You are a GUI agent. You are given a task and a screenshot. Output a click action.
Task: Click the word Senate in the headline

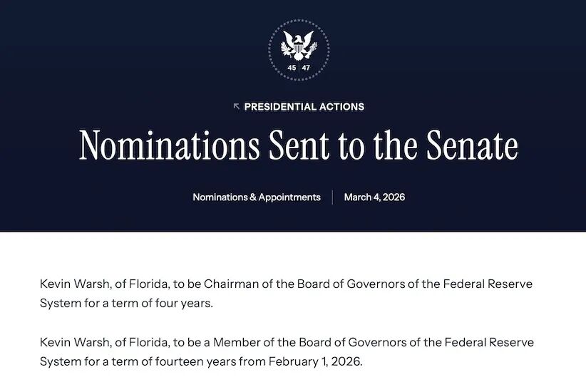coord(472,145)
